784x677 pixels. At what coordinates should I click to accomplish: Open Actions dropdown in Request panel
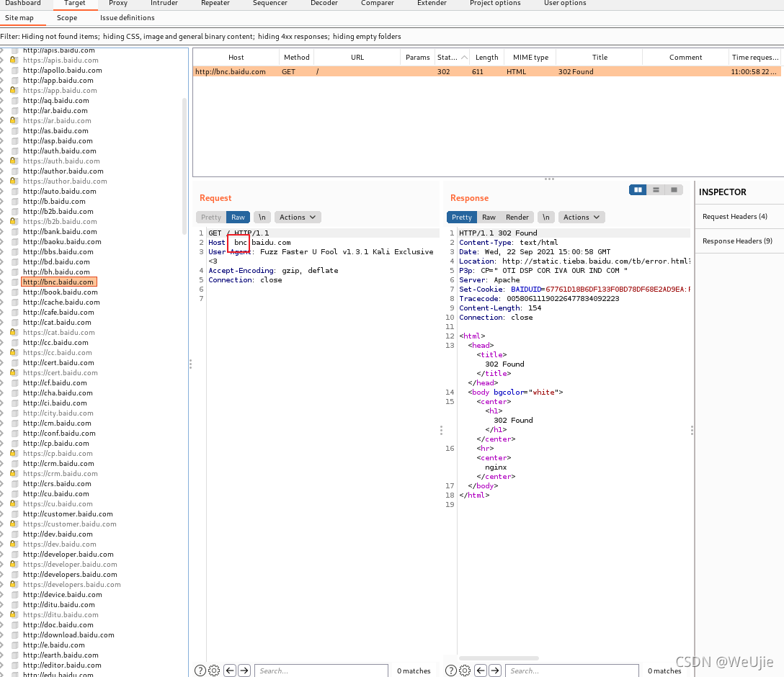[x=298, y=218]
